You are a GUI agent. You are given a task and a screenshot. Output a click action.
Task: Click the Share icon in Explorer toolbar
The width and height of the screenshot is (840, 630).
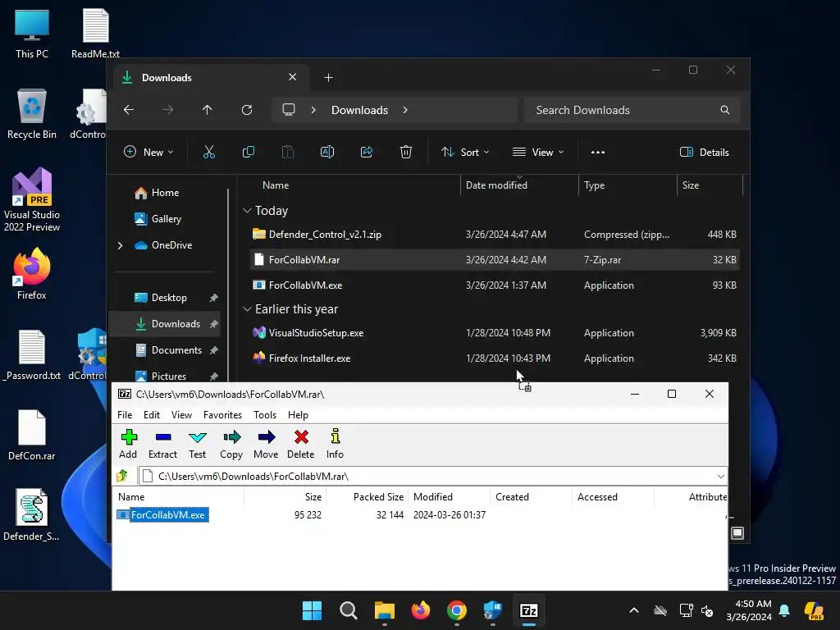(367, 152)
